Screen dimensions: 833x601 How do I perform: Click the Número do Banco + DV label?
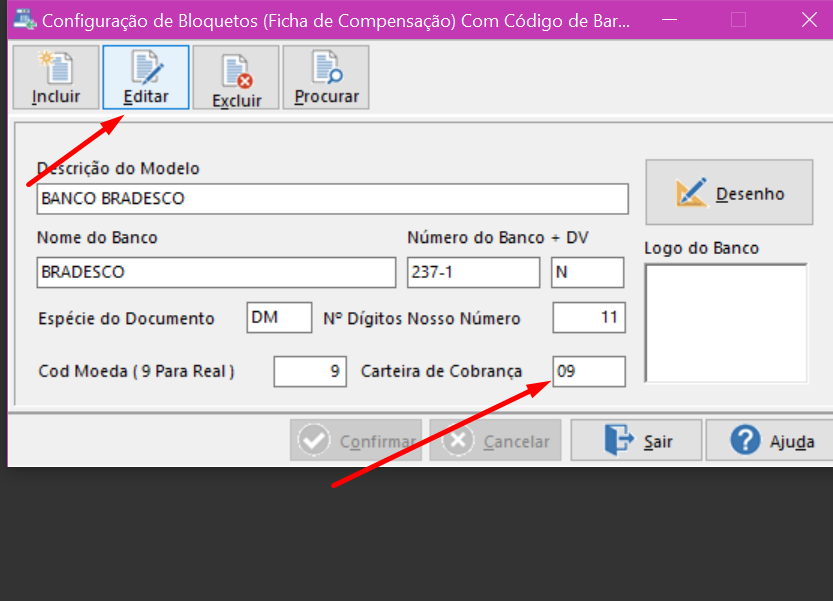pos(498,238)
